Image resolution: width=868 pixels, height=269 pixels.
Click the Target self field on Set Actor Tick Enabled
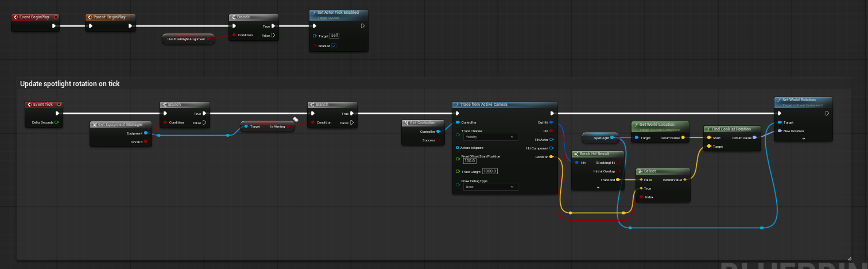click(x=334, y=36)
